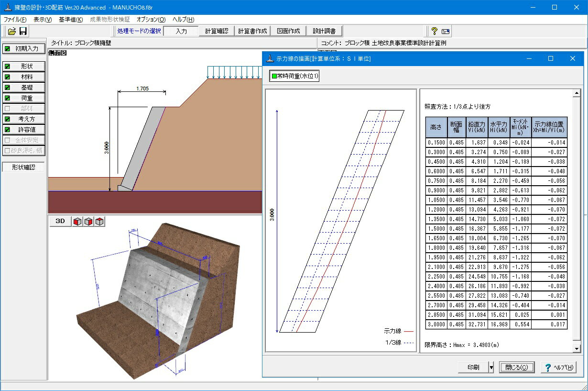Toggle the disabled 部材 item
Viewport: 588px width, 391px height.
(24, 109)
